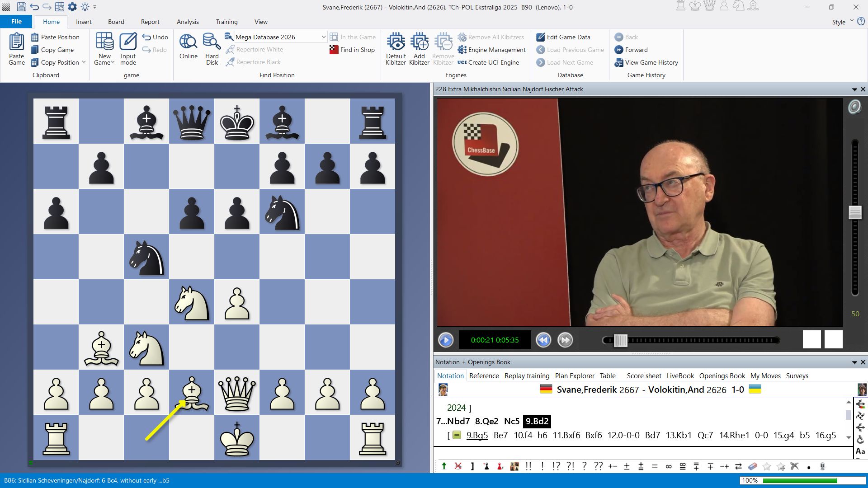Click the video rewind button

tap(543, 340)
